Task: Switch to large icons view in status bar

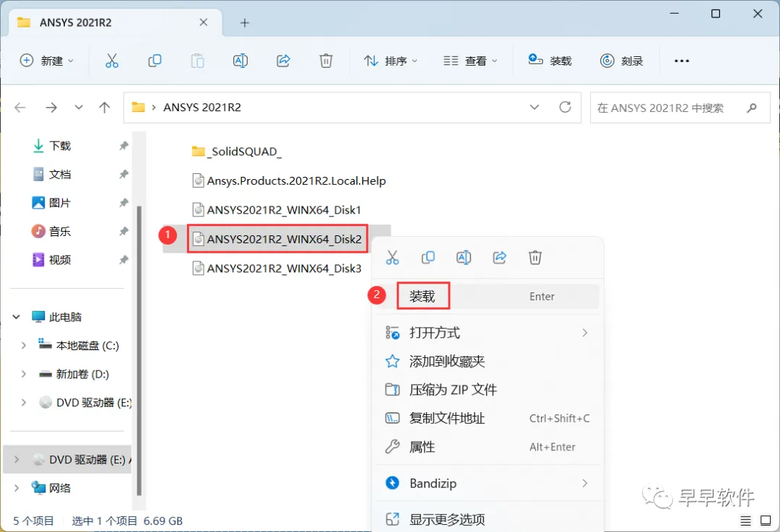Action: coord(766,520)
